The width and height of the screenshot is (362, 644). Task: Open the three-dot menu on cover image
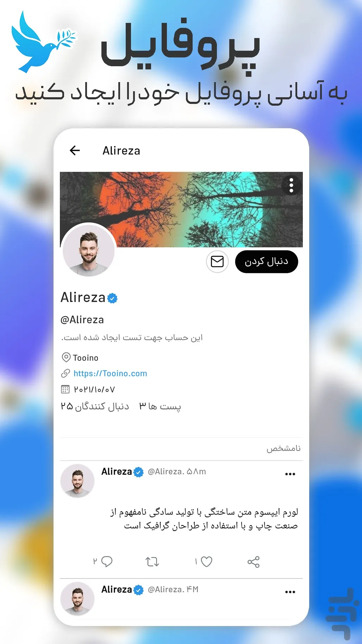(291, 185)
